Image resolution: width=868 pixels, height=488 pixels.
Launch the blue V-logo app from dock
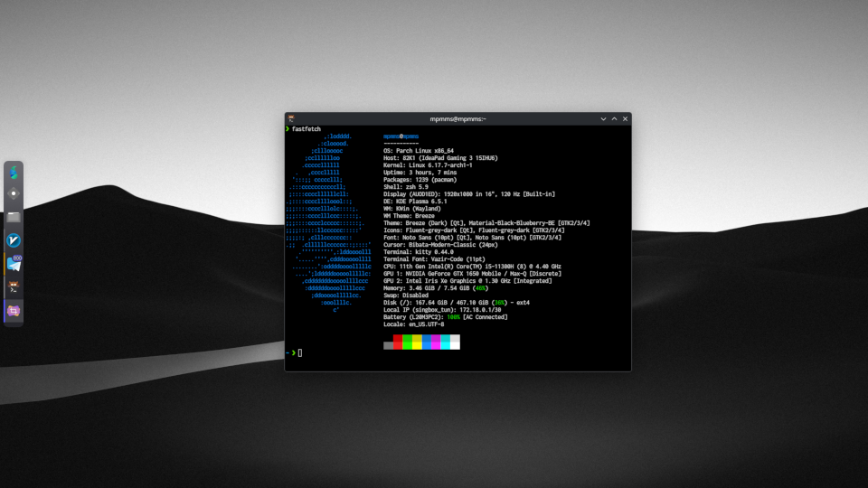click(x=14, y=240)
